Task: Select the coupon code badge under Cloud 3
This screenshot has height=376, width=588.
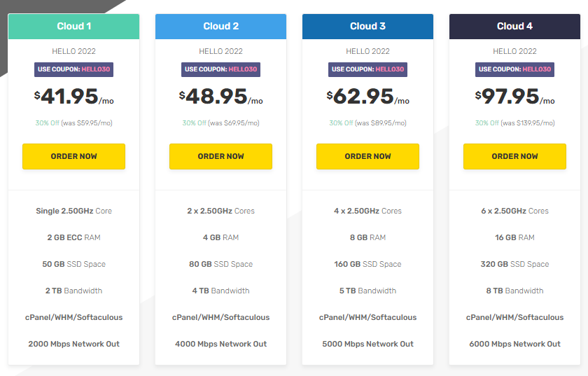Action: [x=367, y=69]
